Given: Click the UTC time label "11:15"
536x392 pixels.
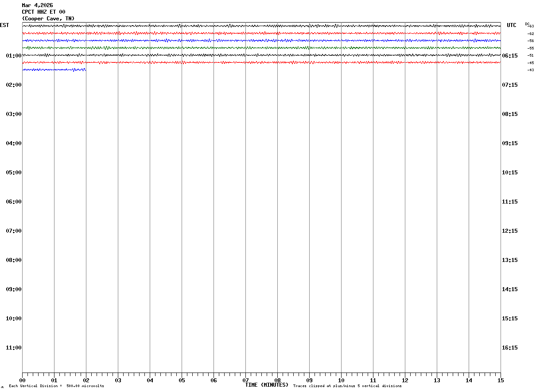Looking at the screenshot, I should tap(510, 202).
